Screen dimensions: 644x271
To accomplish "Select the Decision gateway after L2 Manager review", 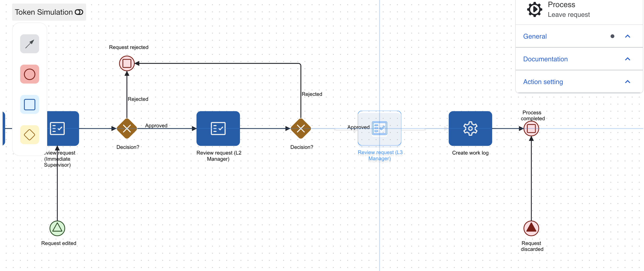I will click(300, 129).
